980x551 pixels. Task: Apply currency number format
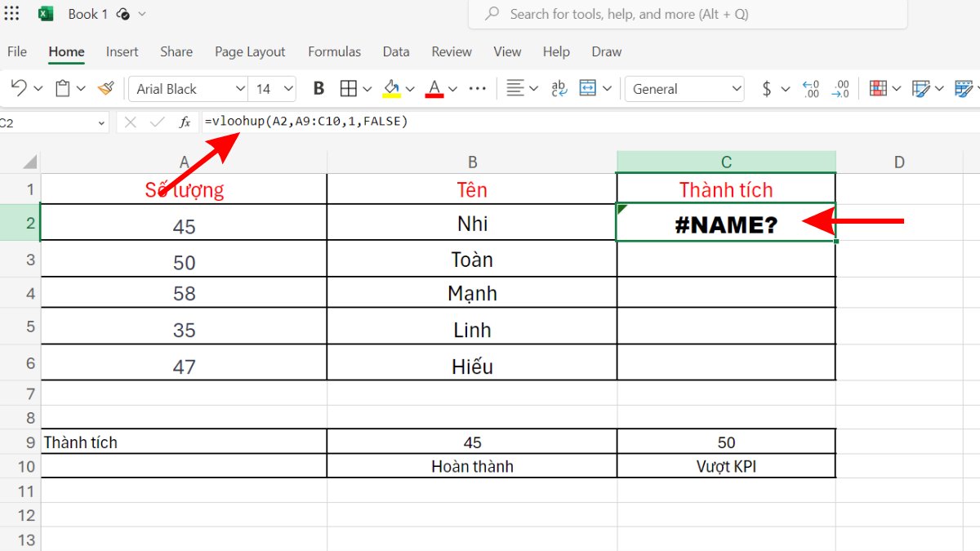(768, 88)
